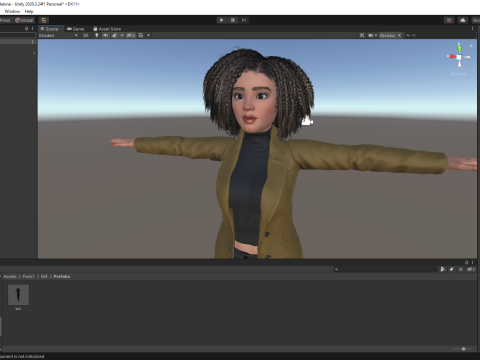The image size is (480, 360).
Task: Toggle the scene gizmo rotation lock
Action: tap(471, 46)
